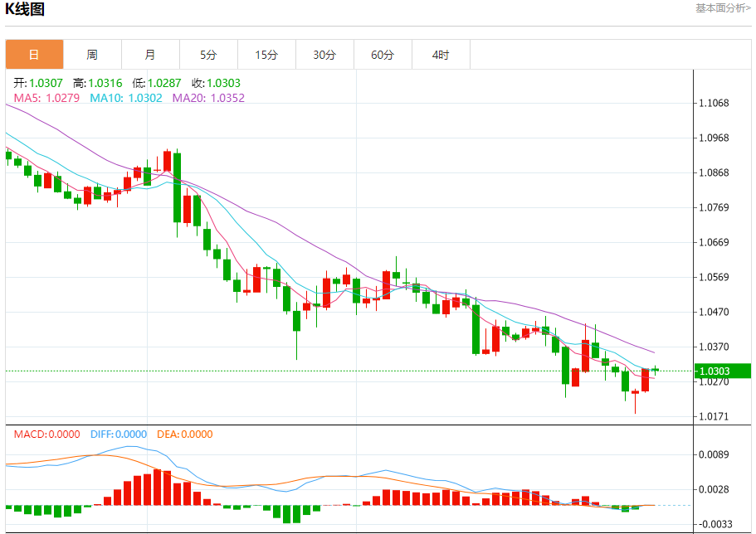Image resolution: width=756 pixels, height=534 pixels.
Task: Click the 1.0769 price axis label
Action: click(x=714, y=207)
